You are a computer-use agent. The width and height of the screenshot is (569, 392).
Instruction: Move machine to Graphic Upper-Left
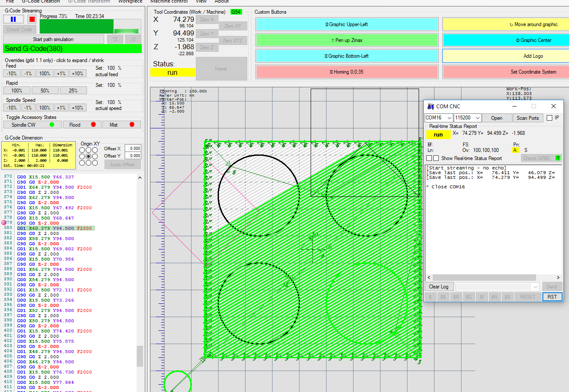pyautogui.click(x=347, y=24)
